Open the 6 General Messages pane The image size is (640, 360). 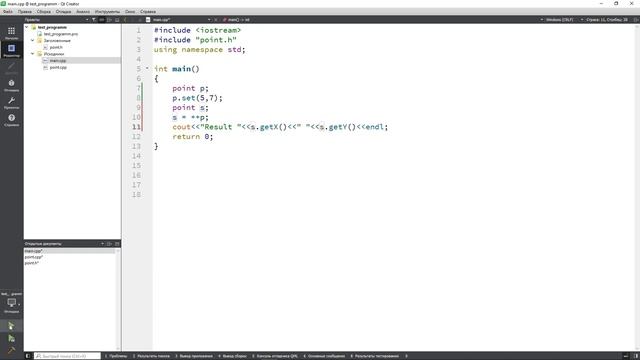coord(324,356)
